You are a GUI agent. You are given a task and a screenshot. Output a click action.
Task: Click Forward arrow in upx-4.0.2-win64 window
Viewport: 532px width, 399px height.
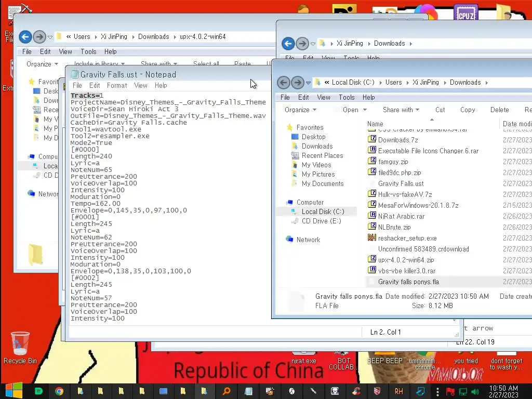[x=39, y=37]
